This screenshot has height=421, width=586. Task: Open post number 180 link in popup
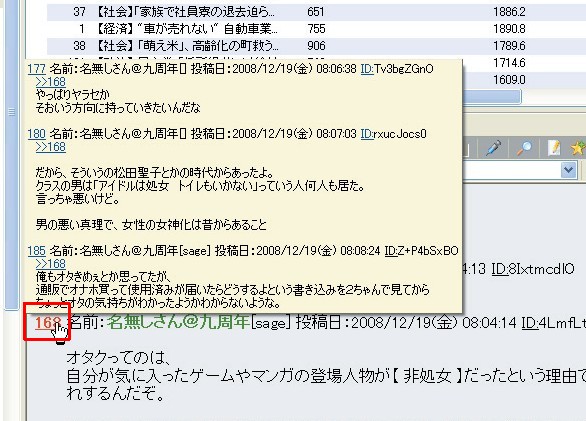click(37, 134)
